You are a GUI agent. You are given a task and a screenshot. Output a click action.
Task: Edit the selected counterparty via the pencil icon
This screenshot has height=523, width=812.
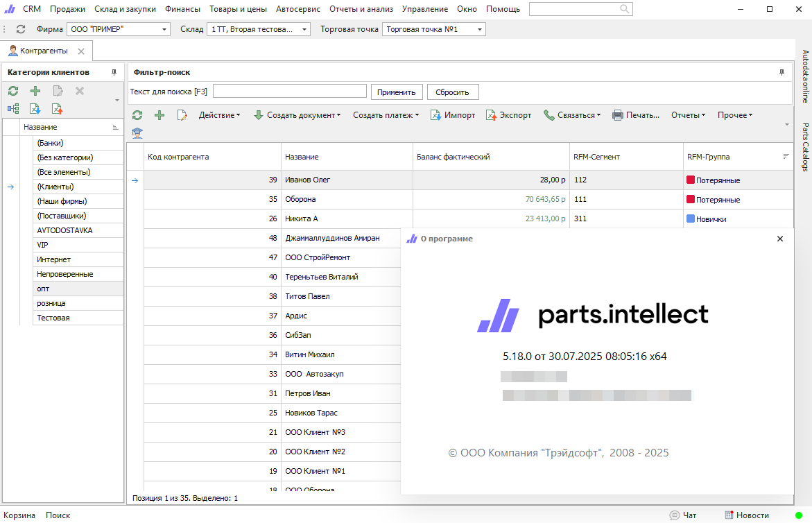[182, 115]
